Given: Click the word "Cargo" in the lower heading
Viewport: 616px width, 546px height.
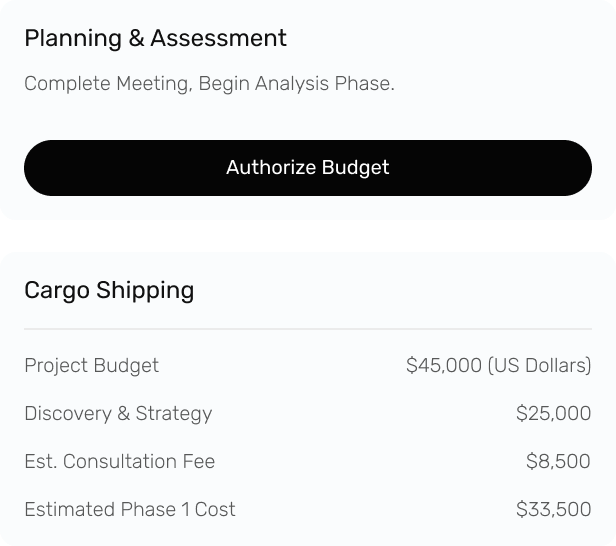Looking at the screenshot, I should click(56, 291).
